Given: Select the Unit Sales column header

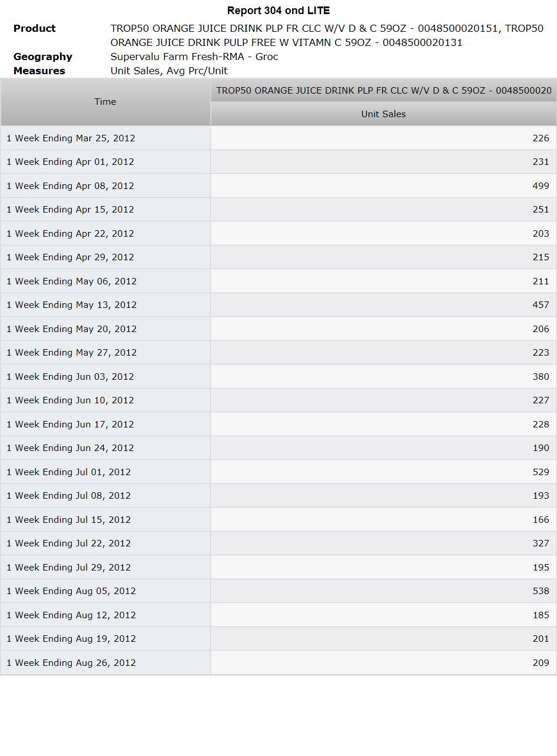Looking at the screenshot, I should pyautogui.click(x=383, y=114).
